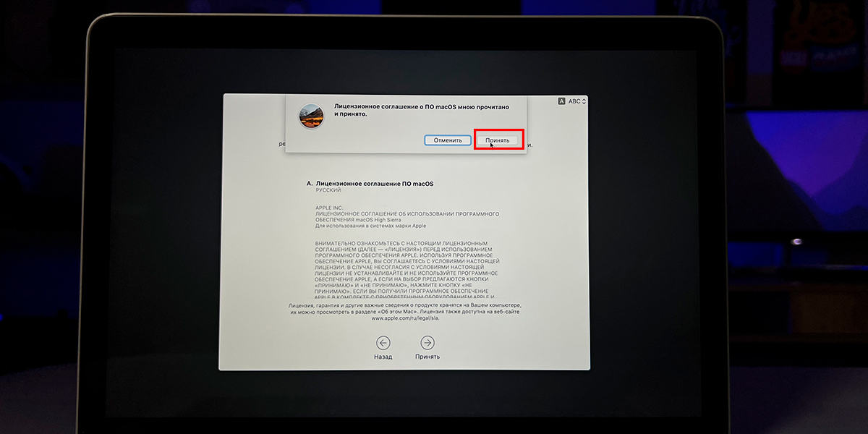
Task: Confirm with the dialog's "Принять" button
Action: click(x=498, y=140)
